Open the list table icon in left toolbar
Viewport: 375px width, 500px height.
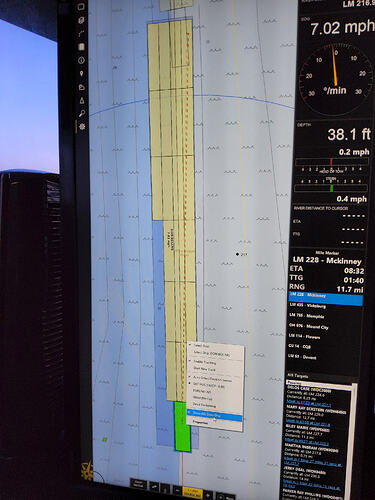click(81, 47)
